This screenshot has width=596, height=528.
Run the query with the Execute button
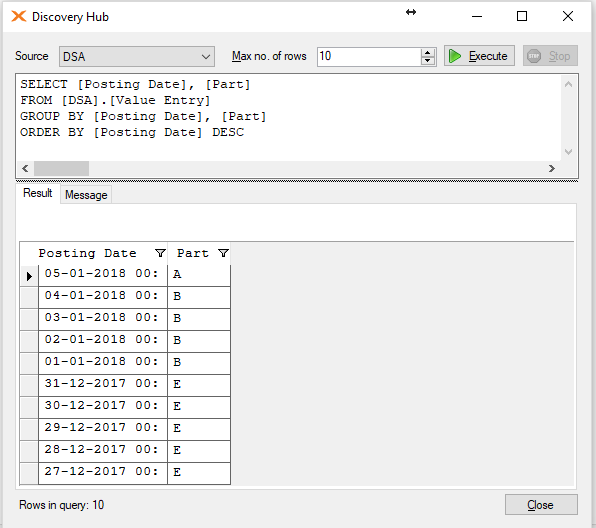(479, 56)
